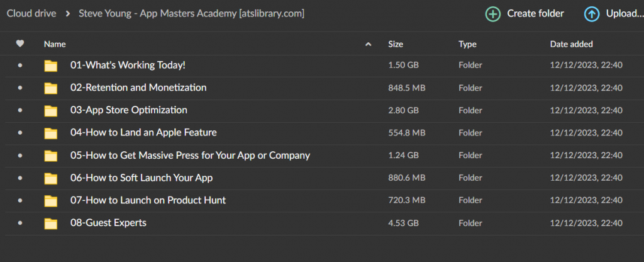Screen dimensions: 644x262
Task: Click the 1.24 GB size value
Action: click(x=403, y=156)
